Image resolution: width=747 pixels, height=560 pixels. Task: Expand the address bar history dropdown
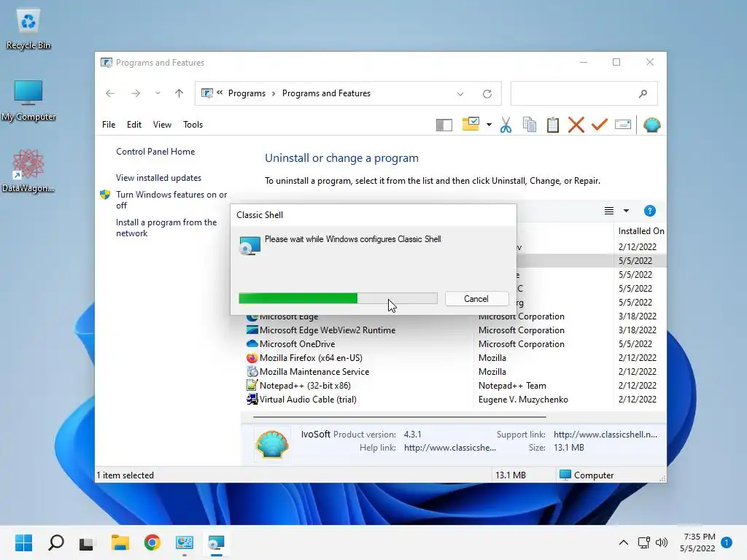coord(460,94)
